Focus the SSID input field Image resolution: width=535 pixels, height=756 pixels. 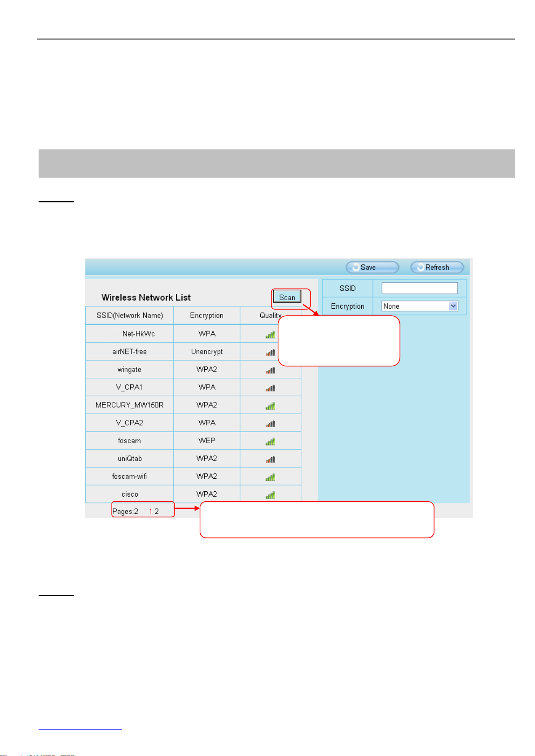pyautogui.click(x=420, y=288)
